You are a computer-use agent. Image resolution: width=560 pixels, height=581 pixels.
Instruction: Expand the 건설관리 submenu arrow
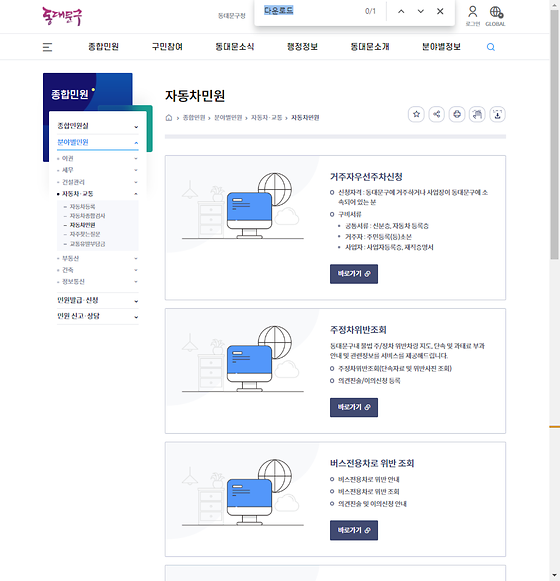[x=136, y=182]
